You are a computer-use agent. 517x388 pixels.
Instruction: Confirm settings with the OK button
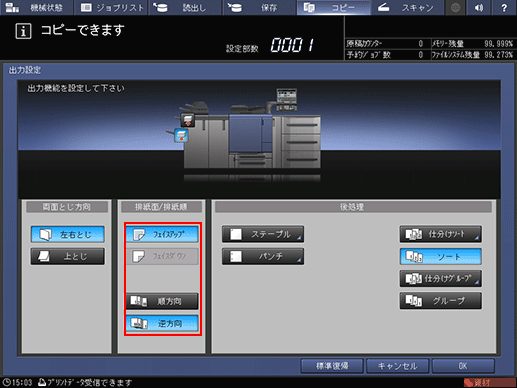463,366
